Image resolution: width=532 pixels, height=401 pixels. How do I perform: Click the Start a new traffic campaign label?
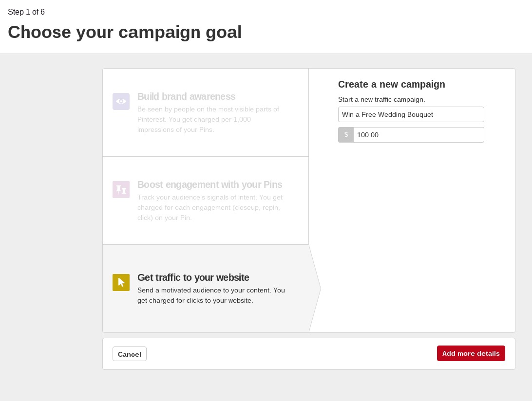tap(381, 99)
